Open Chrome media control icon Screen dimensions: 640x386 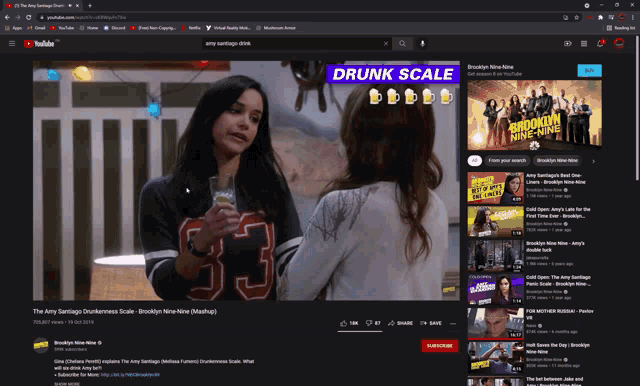pyautogui.click(x=611, y=17)
